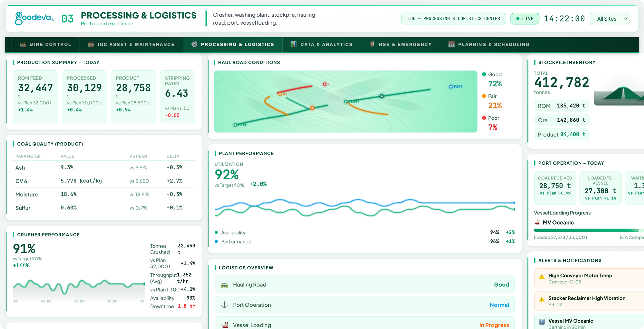Screen dimensions: 644x329
Task: Click the PORT marker on haul map
Action: pos(451,87)
